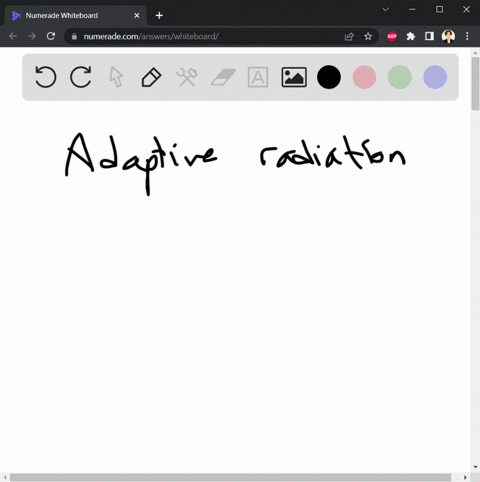
Task: Click the vertical scrollbar up arrow
Action: [x=475, y=53]
